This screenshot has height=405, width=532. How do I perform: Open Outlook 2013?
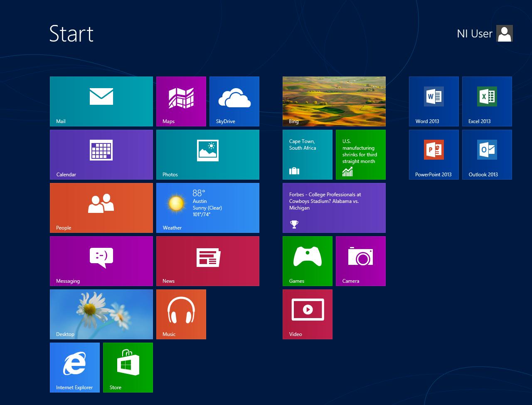(x=487, y=155)
